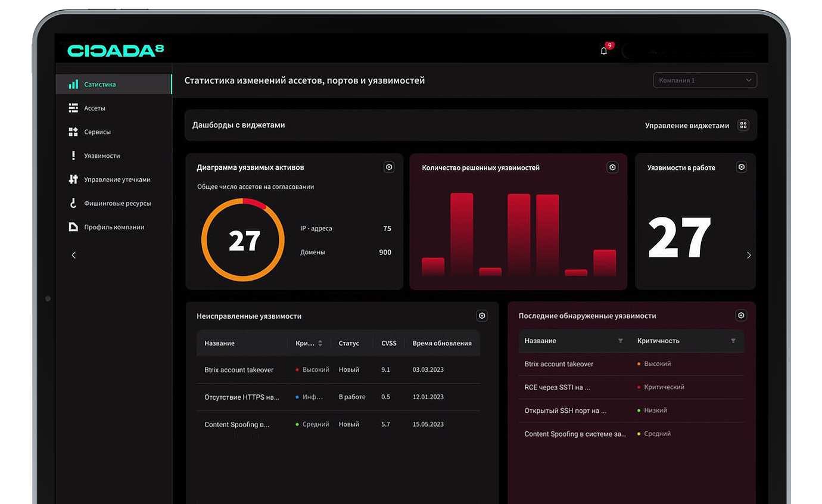Click the donut chart showing 27
This screenshot has height=504, width=822.
[243, 239]
